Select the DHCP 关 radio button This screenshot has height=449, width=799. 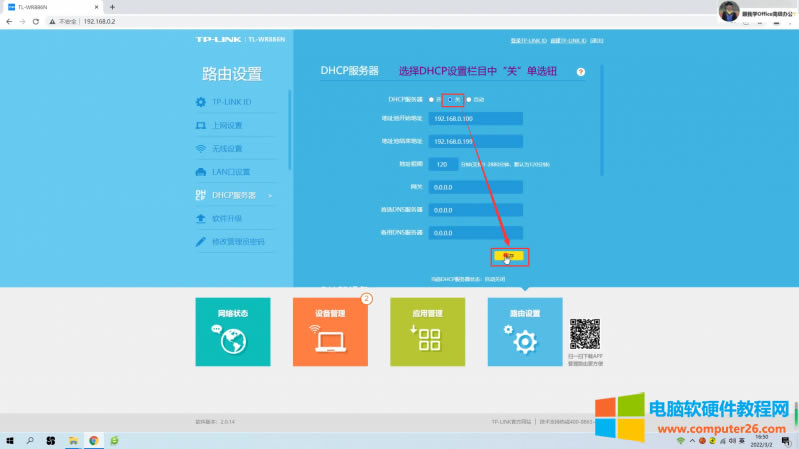click(x=449, y=99)
